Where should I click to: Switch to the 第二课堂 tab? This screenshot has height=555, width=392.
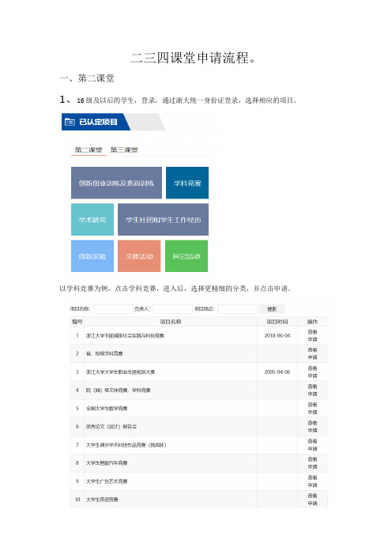(x=89, y=150)
